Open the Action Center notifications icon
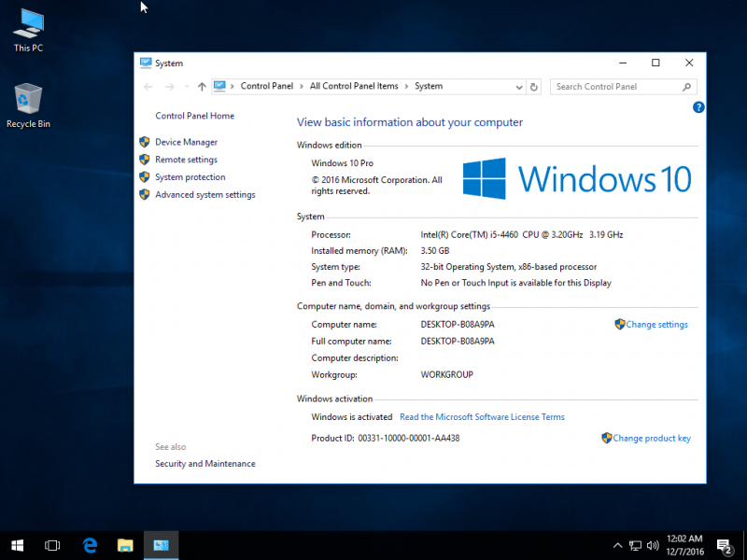 pos(725,546)
